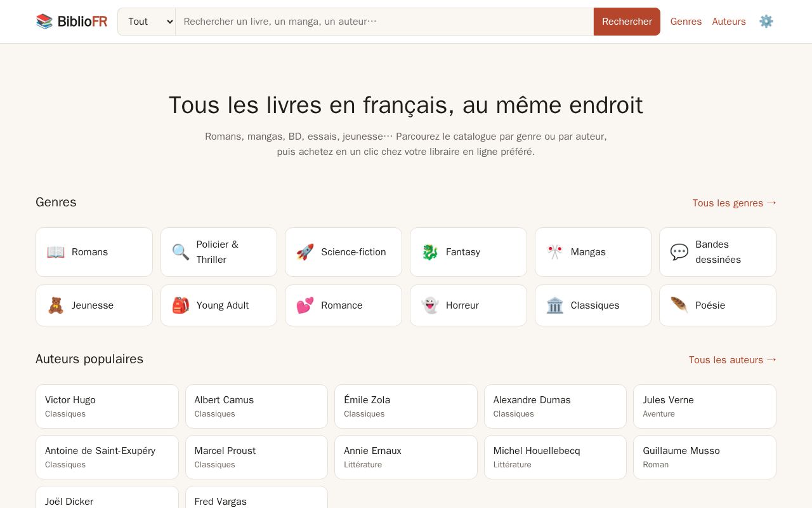This screenshot has height=508, width=812.
Task: Click the Fred Vargas author name
Action: (x=221, y=502)
